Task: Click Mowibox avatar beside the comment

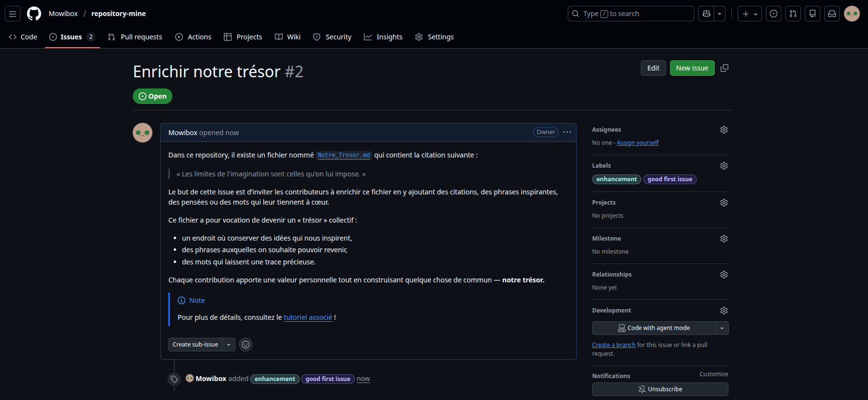Action: [143, 133]
